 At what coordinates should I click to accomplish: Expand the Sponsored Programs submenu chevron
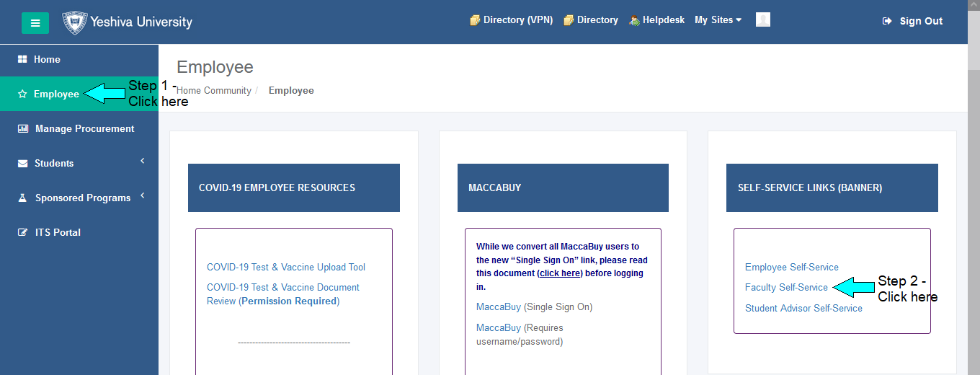coord(143,195)
